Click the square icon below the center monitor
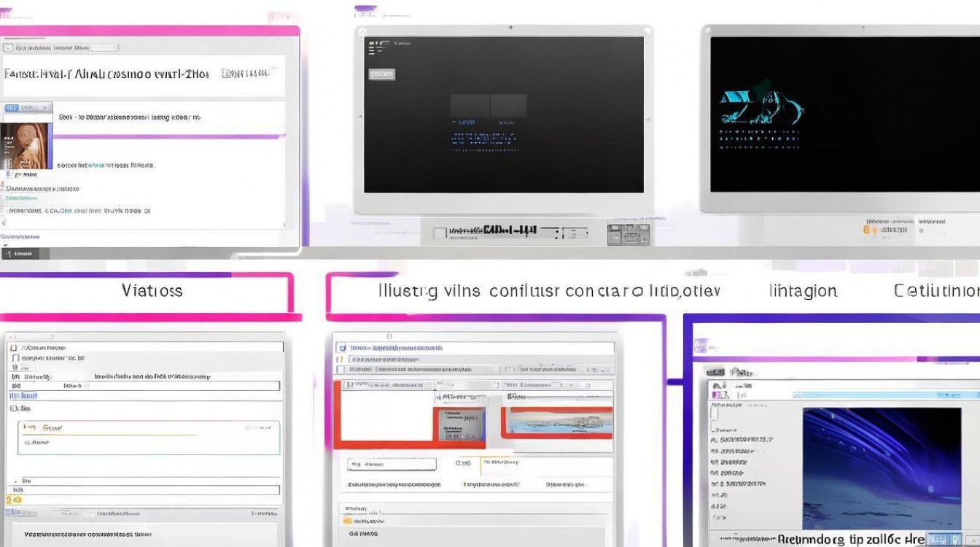Viewport: 980px width, 547px height. pyautogui.click(x=439, y=233)
